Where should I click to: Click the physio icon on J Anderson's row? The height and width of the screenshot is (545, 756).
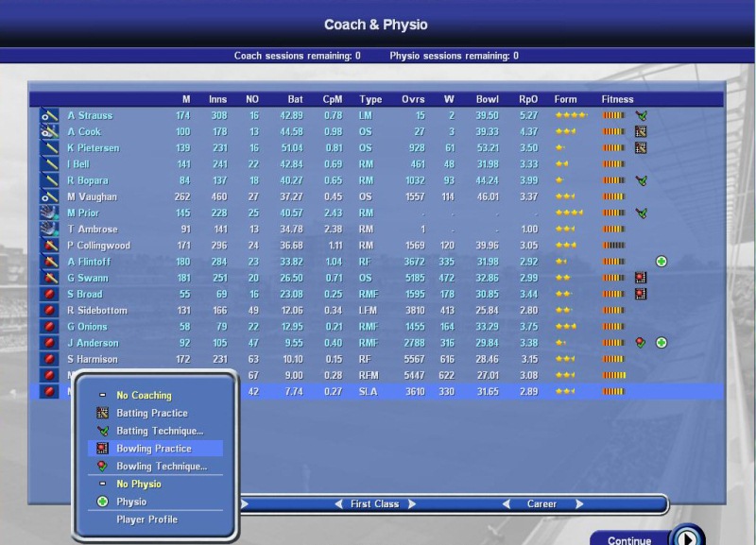click(661, 343)
